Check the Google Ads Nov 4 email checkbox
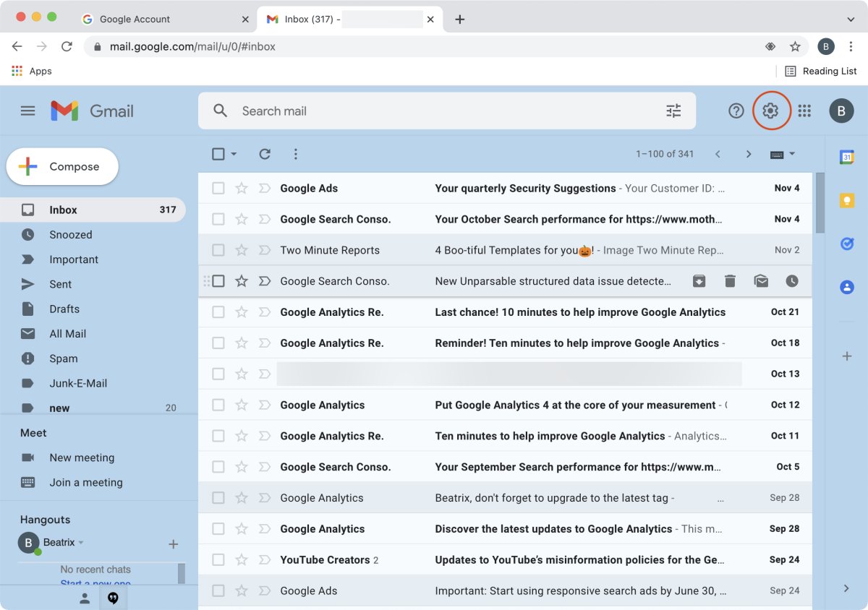The height and width of the screenshot is (610, 868). [x=218, y=189]
